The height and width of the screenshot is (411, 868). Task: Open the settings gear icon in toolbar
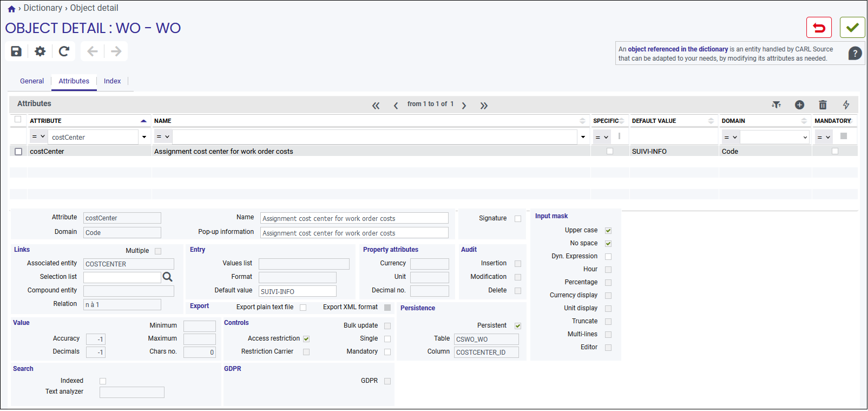click(x=40, y=51)
